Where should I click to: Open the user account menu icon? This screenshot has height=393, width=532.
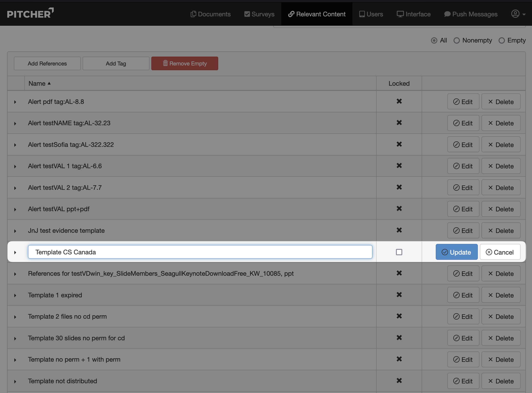(x=515, y=14)
